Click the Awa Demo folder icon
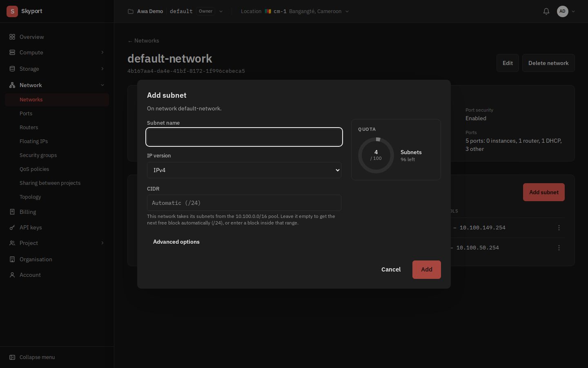The height and width of the screenshot is (368, 588). 131,11
